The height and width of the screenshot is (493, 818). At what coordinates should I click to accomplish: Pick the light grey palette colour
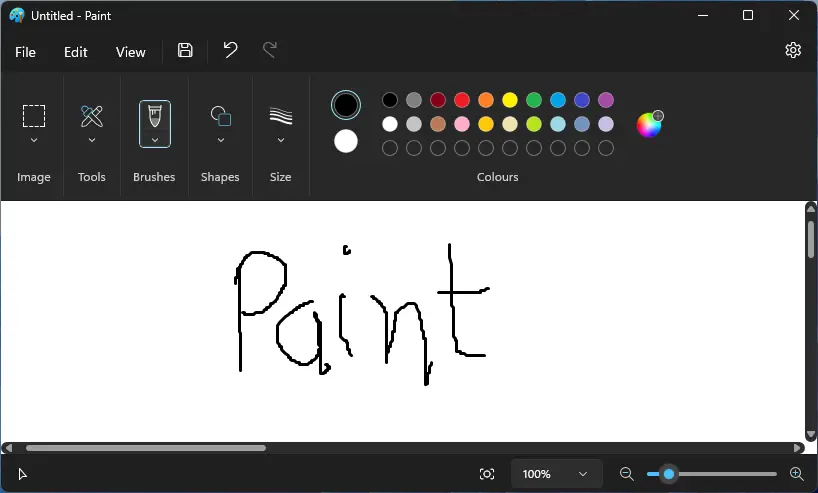pos(414,124)
